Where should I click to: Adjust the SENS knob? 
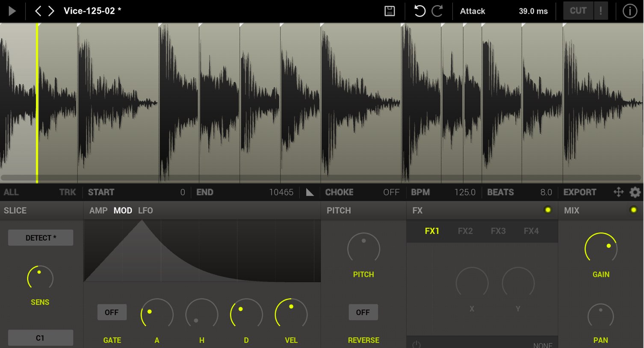pos(40,278)
